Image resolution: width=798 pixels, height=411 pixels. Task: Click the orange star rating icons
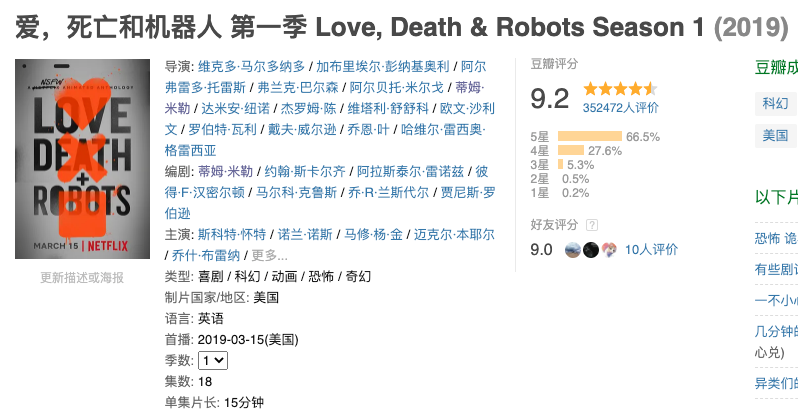click(x=620, y=89)
